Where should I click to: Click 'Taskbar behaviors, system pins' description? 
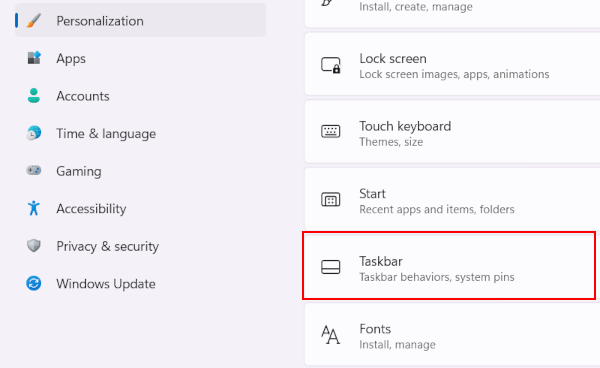pyautogui.click(x=437, y=277)
